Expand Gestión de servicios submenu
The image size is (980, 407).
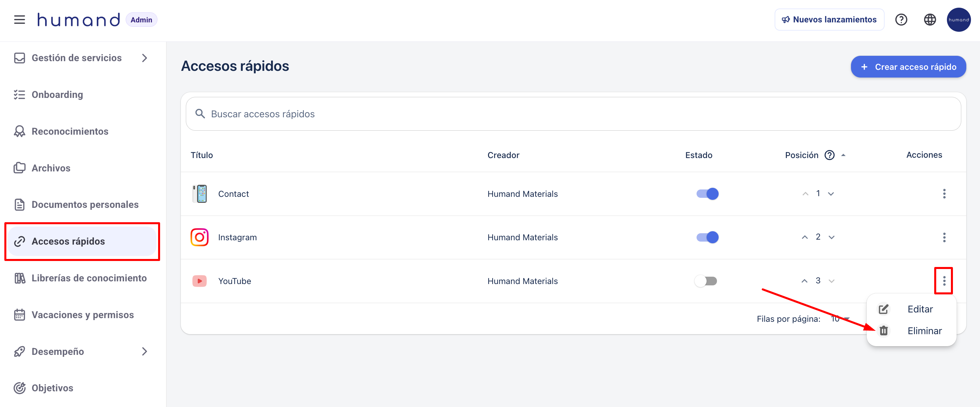[144, 58]
